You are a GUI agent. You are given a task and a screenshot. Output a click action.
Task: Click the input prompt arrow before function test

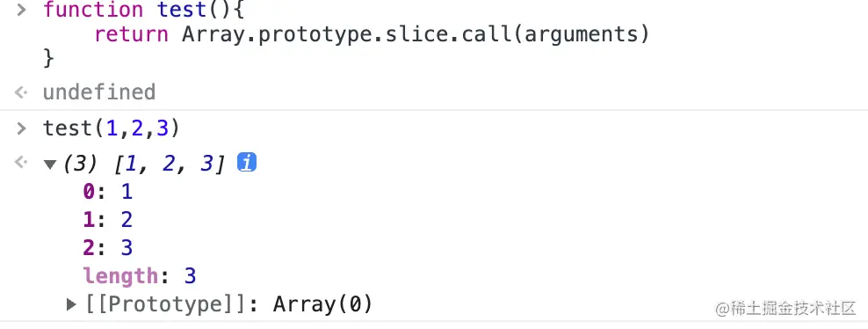[x=21, y=10]
